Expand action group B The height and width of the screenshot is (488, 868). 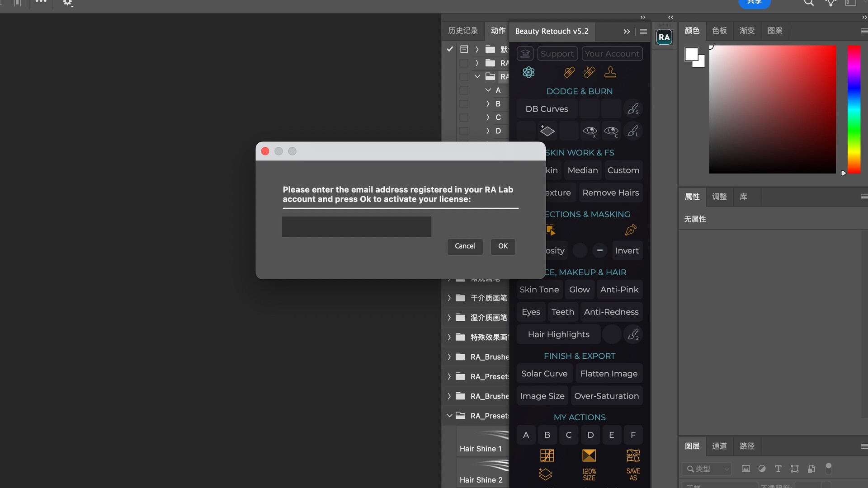[x=488, y=104]
